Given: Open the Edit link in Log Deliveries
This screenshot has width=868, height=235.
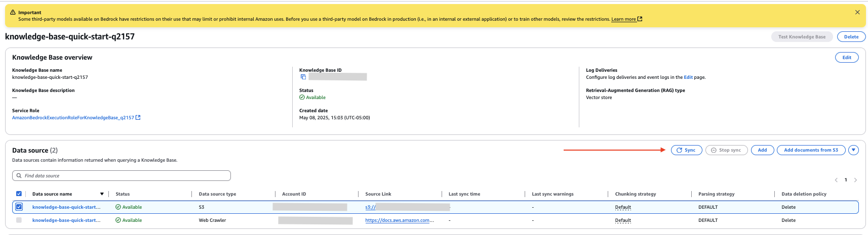Looking at the screenshot, I should [688, 77].
